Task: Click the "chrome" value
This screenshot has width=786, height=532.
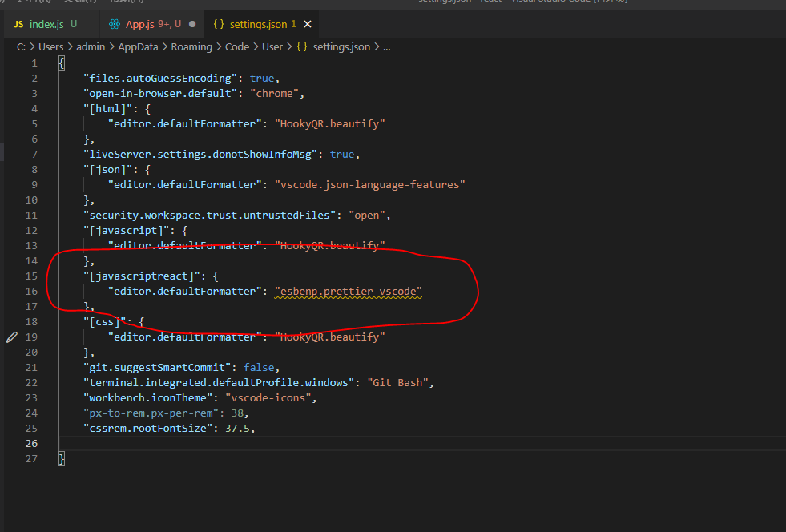Action: point(275,93)
